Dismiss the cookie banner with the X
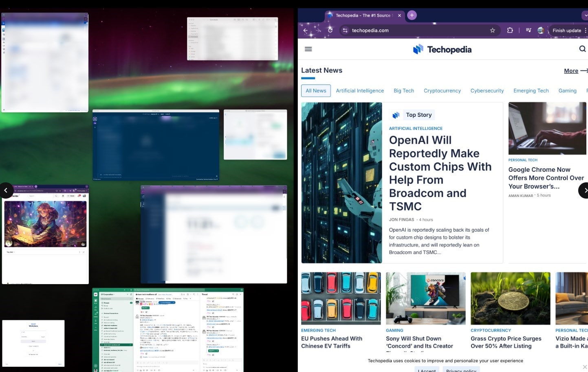The height and width of the screenshot is (372, 588). [585, 367]
